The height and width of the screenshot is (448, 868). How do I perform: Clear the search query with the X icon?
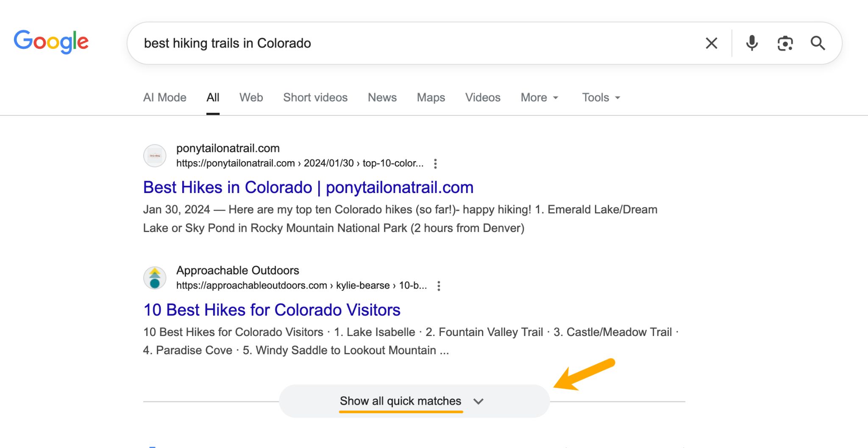click(x=711, y=43)
